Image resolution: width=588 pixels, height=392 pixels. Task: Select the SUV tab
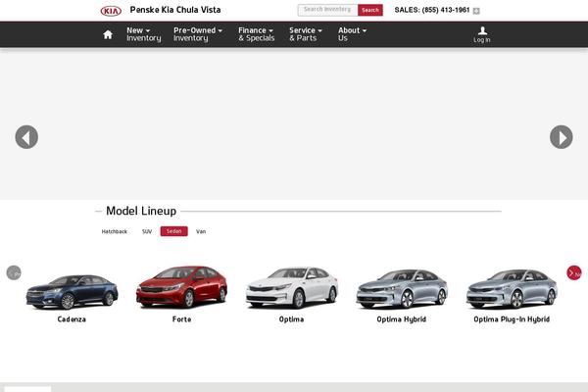[147, 231]
